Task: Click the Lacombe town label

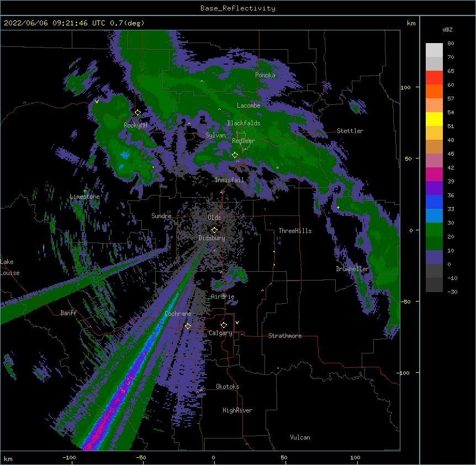Action: (x=248, y=105)
